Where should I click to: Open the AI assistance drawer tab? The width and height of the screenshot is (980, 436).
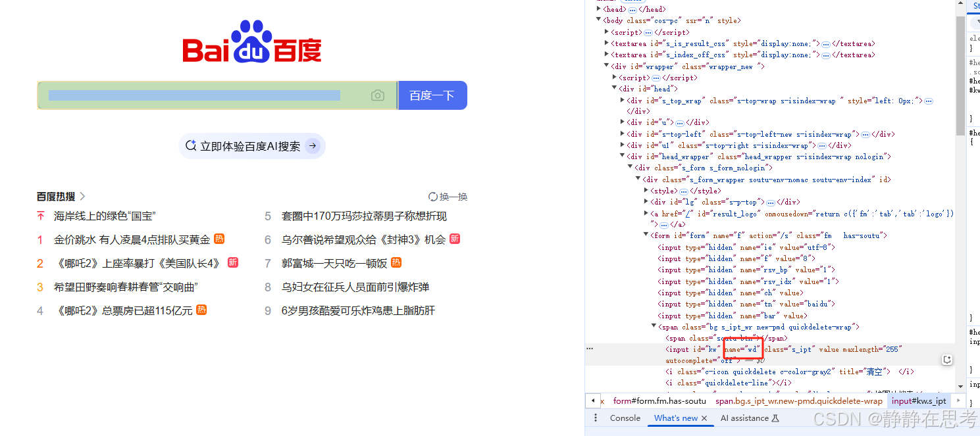pyautogui.click(x=749, y=418)
